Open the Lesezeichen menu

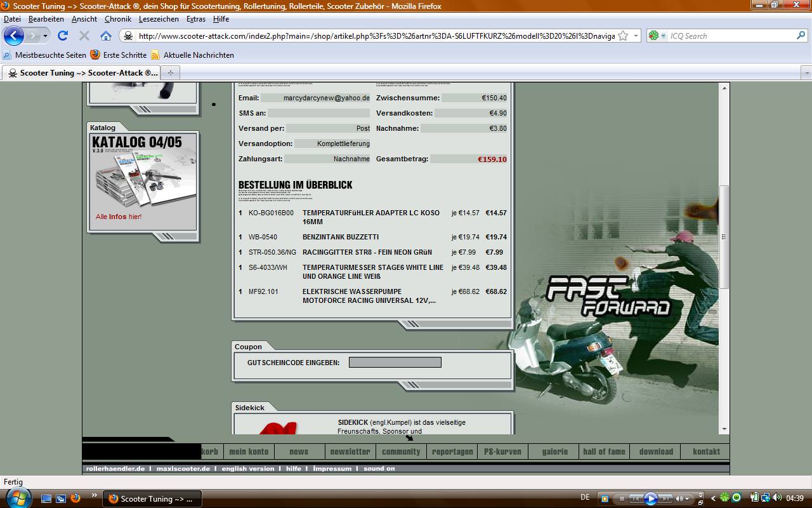tap(159, 19)
